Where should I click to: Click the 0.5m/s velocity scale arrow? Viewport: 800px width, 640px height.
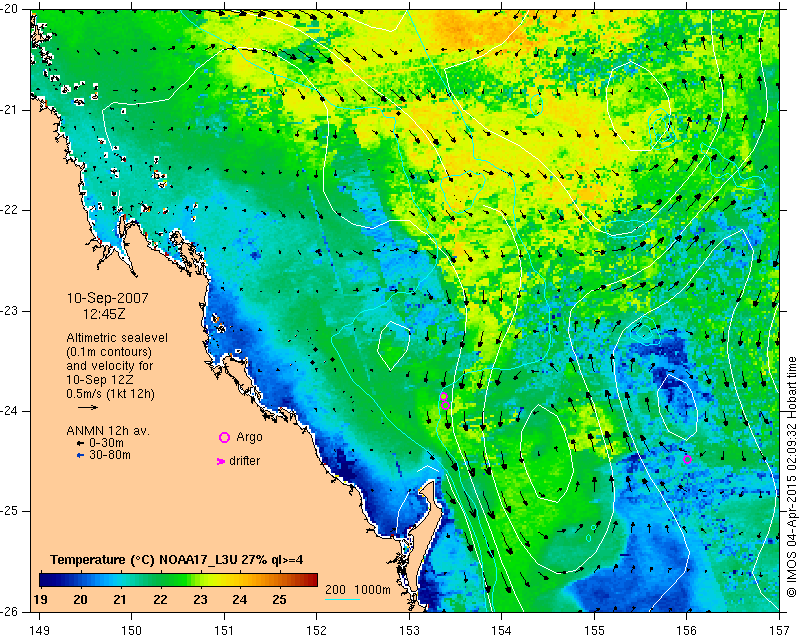coord(88,407)
